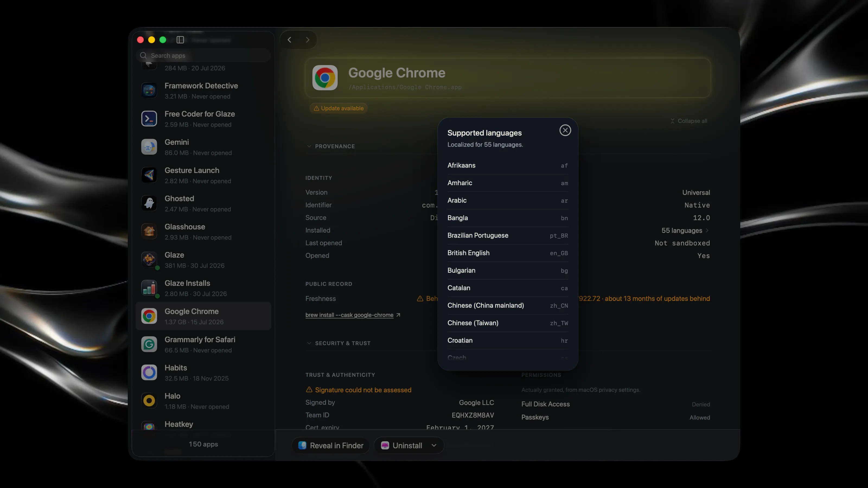
Task: Click the Grammarly for Safari icon
Action: [x=149, y=344]
